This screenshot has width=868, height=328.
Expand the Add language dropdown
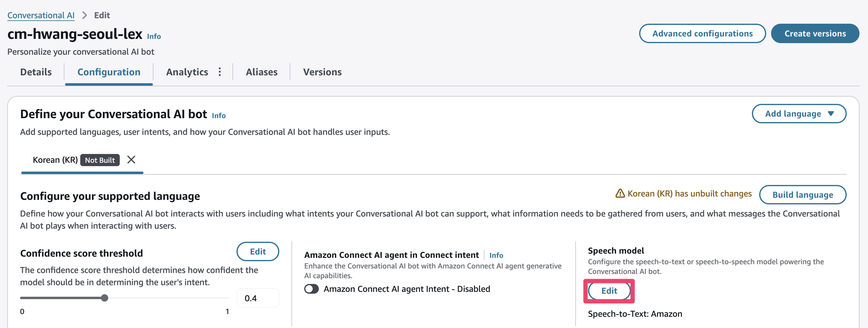799,114
